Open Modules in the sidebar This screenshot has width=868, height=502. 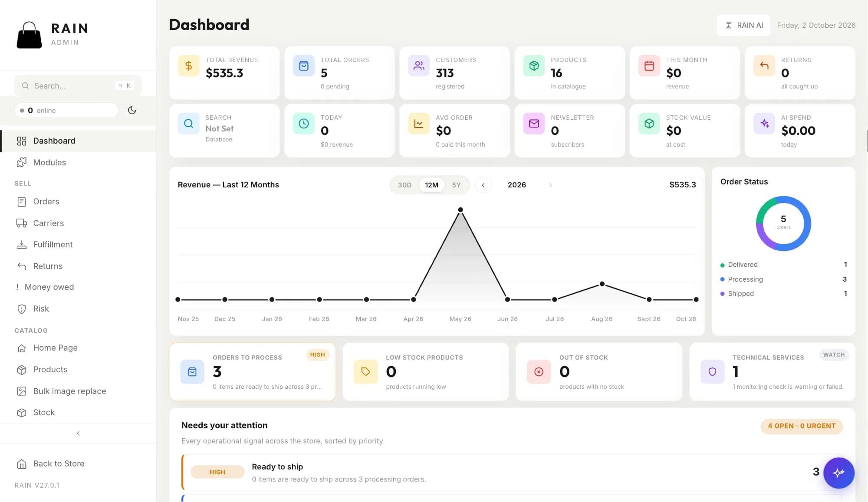pos(78,162)
